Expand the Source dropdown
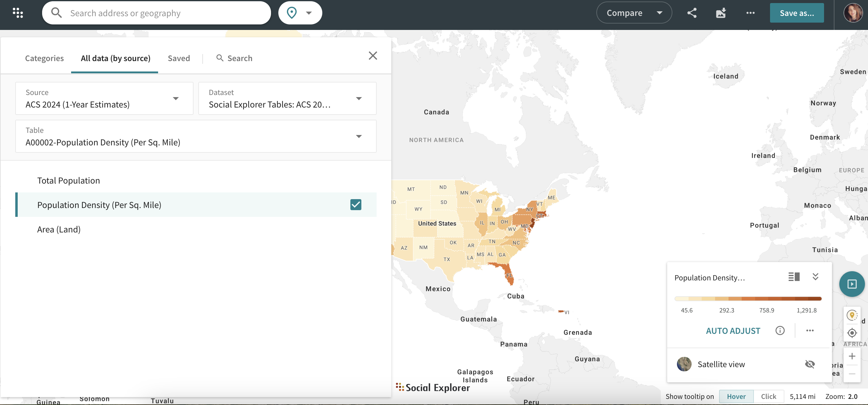Screen dimensions: 868x405 [x=104, y=98]
